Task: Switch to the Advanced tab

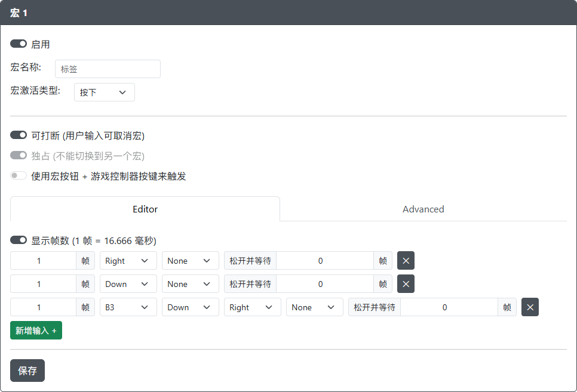Action: pyautogui.click(x=423, y=209)
